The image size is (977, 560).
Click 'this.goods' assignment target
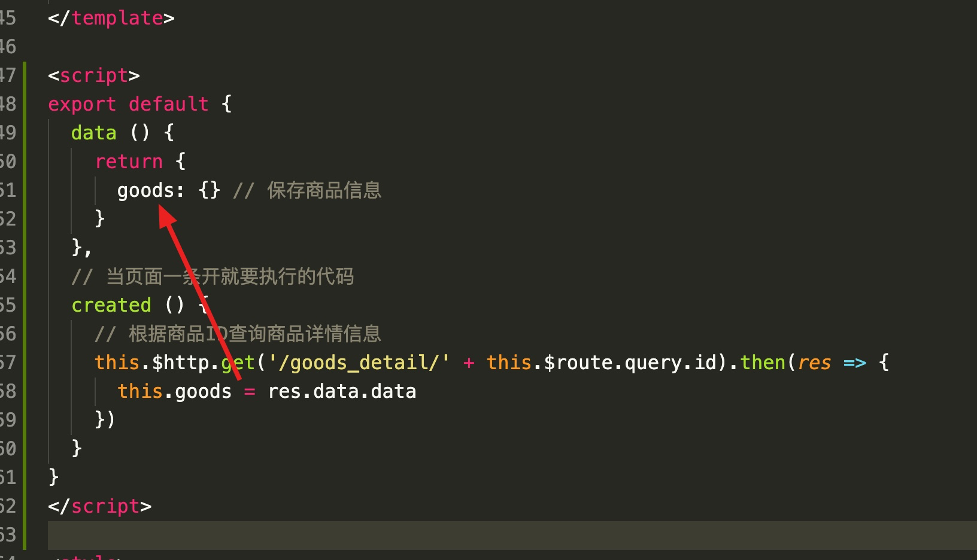click(x=174, y=391)
